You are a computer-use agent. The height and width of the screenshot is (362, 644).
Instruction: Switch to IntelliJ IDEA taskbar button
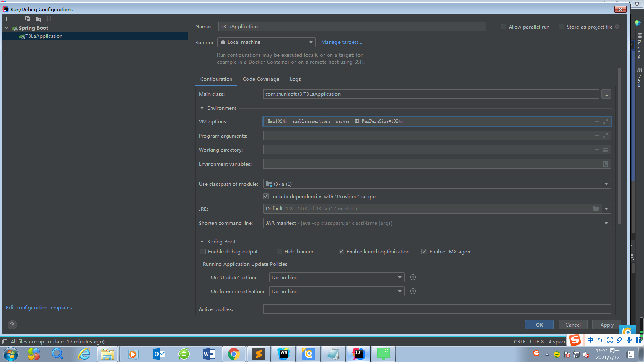tap(358, 354)
